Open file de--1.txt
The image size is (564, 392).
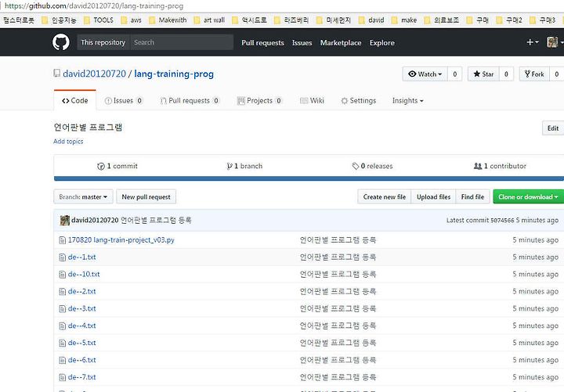(x=82, y=257)
